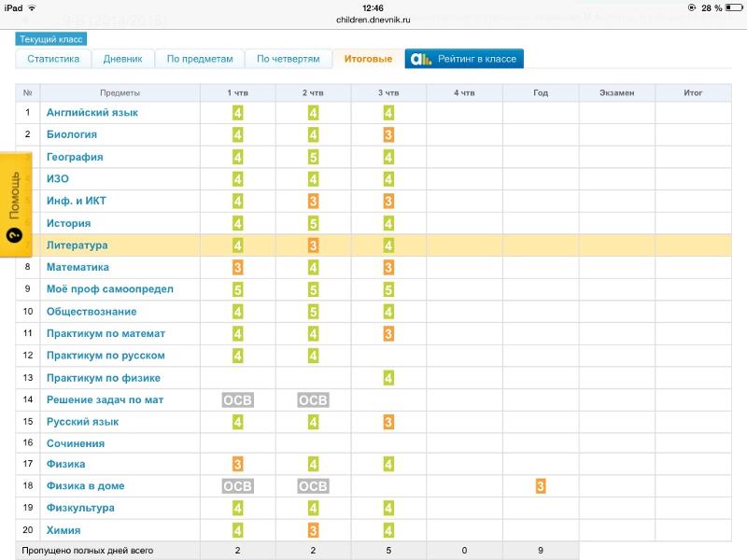Click Физкультура 3 чтв grade 4 badge
Image resolution: width=747 pixels, height=560 pixels.
(388, 508)
